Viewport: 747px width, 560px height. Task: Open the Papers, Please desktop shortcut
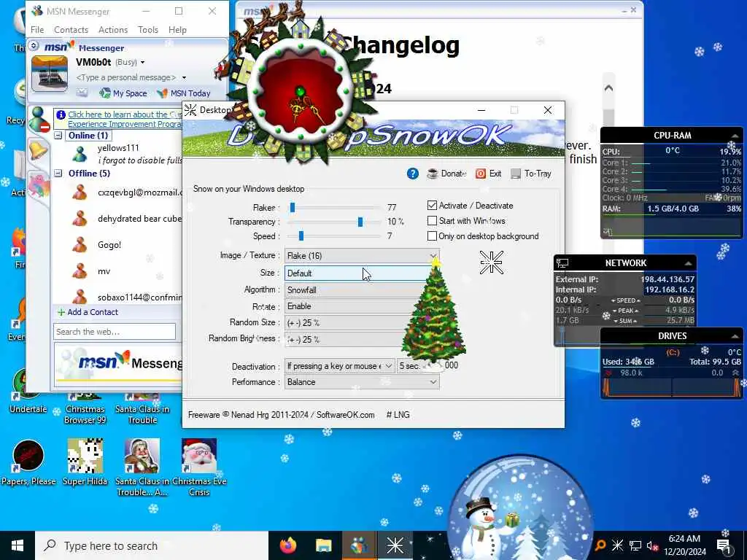pyautogui.click(x=28, y=462)
